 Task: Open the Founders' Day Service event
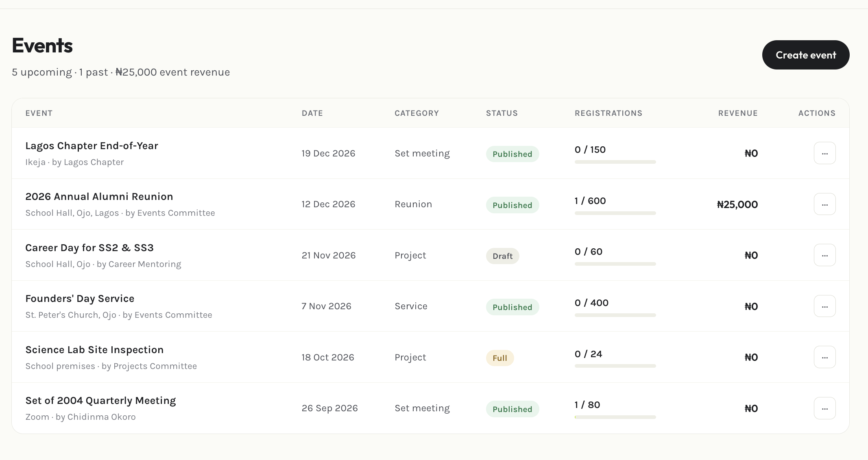tap(80, 299)
